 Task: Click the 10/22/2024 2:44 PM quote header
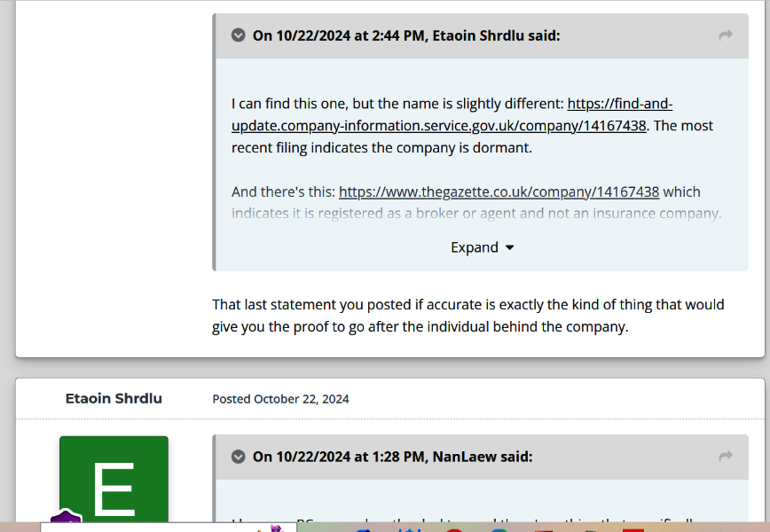[406, 35]
